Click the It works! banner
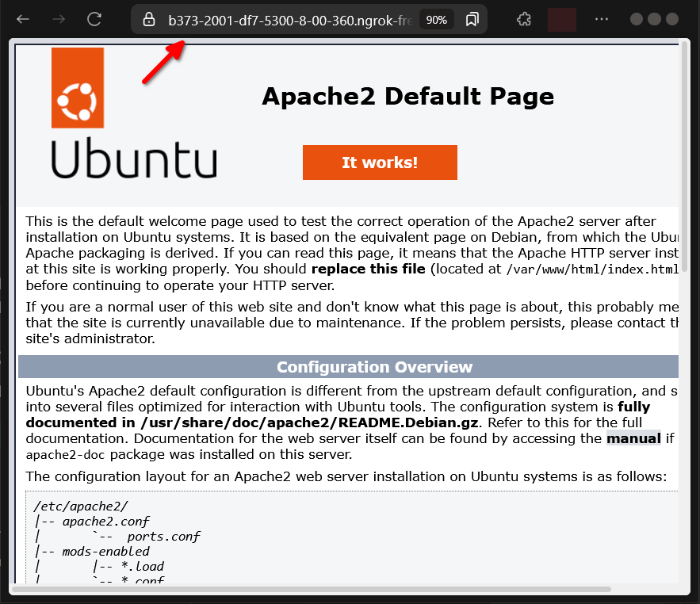 (380, 162)
